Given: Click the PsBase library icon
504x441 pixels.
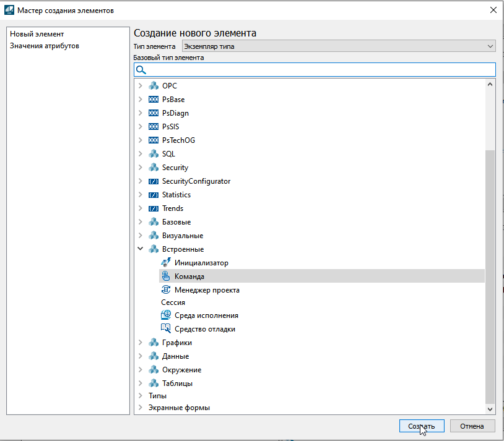Looking at the screenshot, I should 154,100.
